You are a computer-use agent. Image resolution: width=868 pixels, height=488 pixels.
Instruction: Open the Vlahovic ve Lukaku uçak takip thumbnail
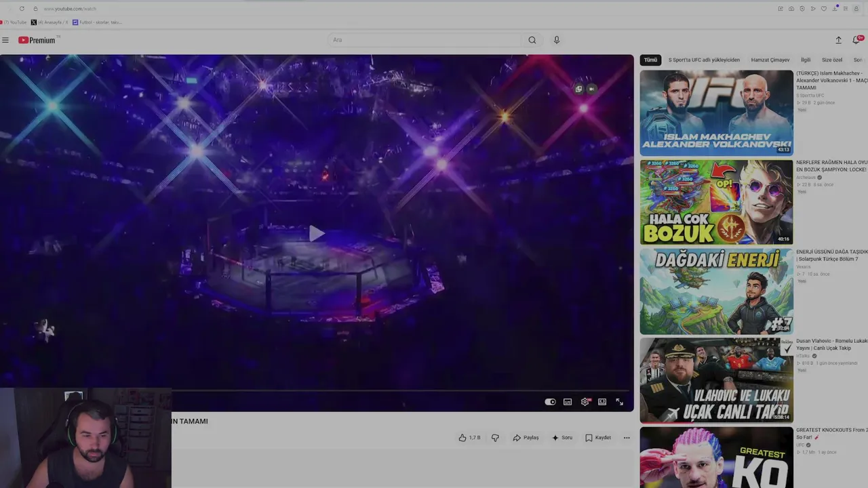[x=716, y=380]
